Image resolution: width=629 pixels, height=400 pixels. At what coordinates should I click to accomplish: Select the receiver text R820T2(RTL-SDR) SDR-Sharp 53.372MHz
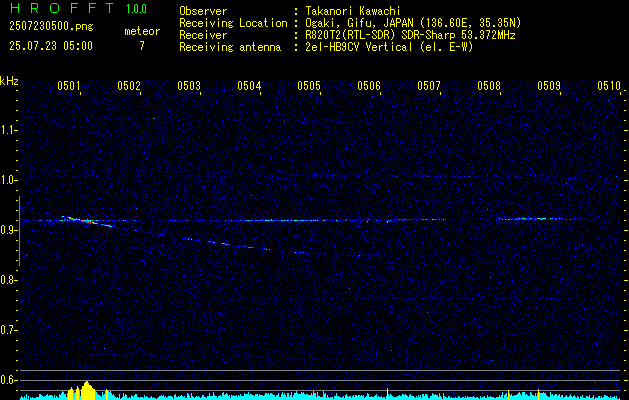coord(410,35)
